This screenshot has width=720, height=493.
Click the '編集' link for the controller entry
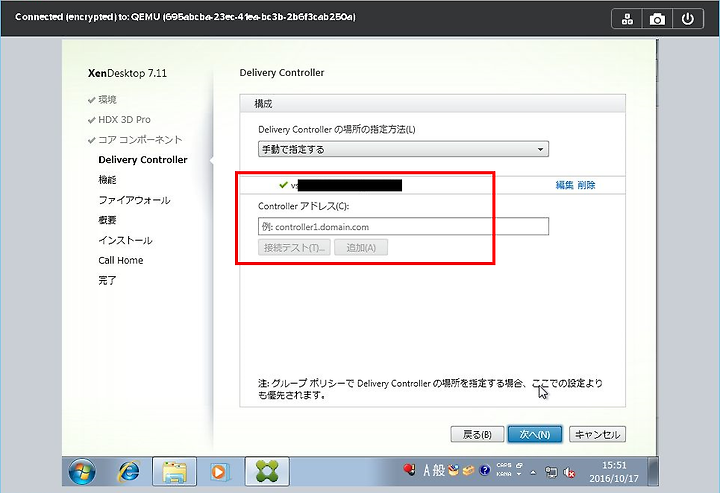click(x=564, y=185)
